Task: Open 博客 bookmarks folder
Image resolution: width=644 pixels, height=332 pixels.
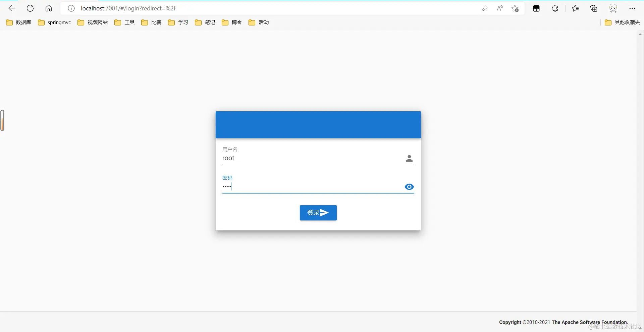Action: (232, 22)
